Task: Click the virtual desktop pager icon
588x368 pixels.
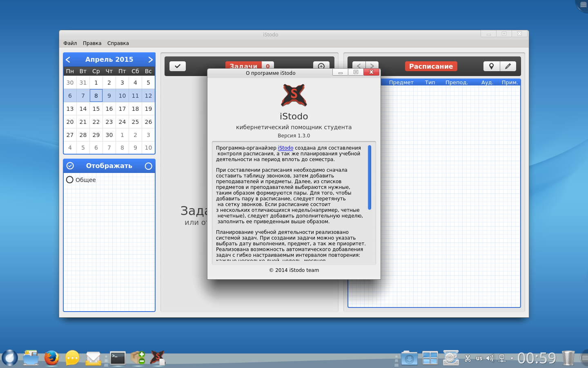Action: pos(430,358)
